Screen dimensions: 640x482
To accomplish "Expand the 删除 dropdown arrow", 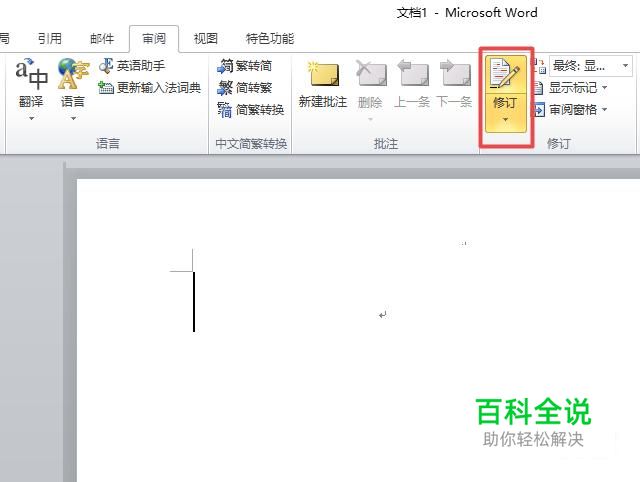I will tap(371, 119).
